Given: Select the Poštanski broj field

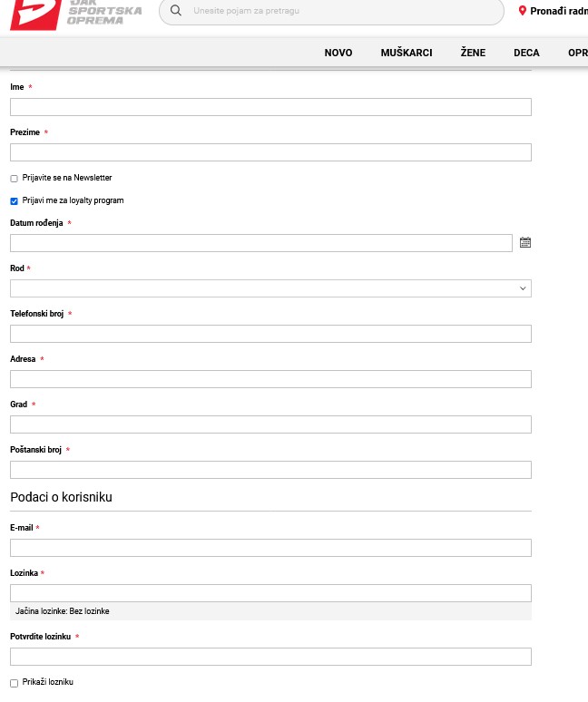Looking at the screenshot, I should (x=270, y=470).
